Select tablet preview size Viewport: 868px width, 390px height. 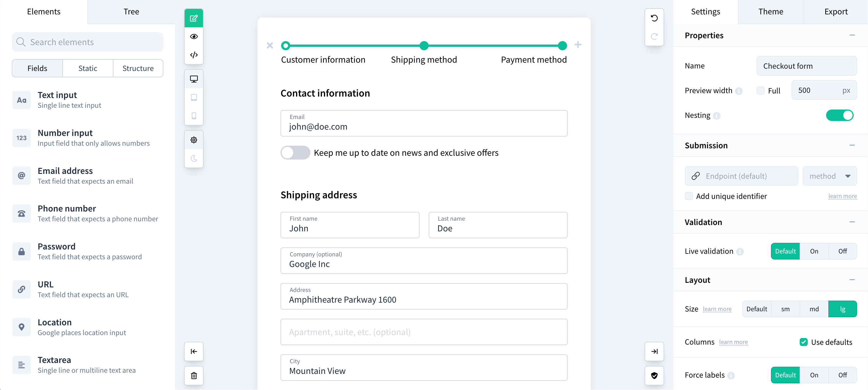194,97
